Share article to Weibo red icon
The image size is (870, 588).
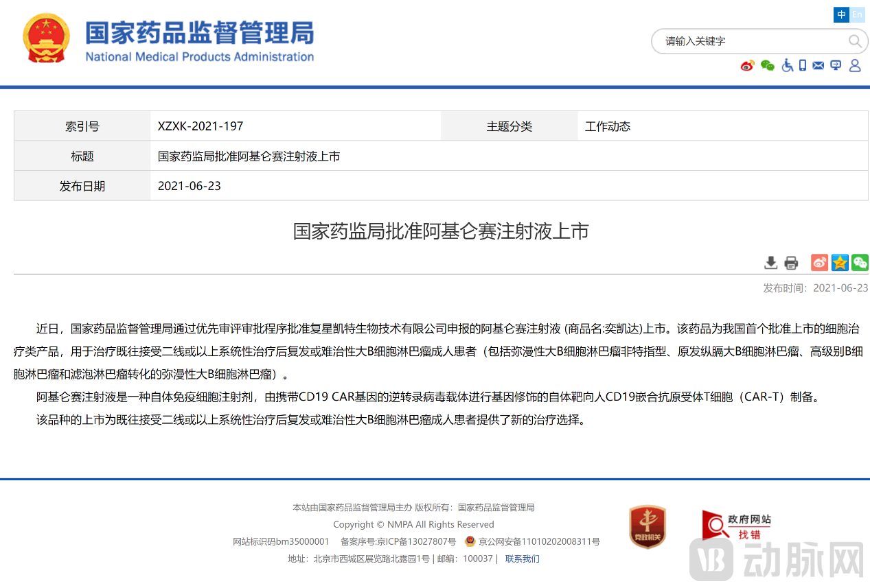click(820, 262)
